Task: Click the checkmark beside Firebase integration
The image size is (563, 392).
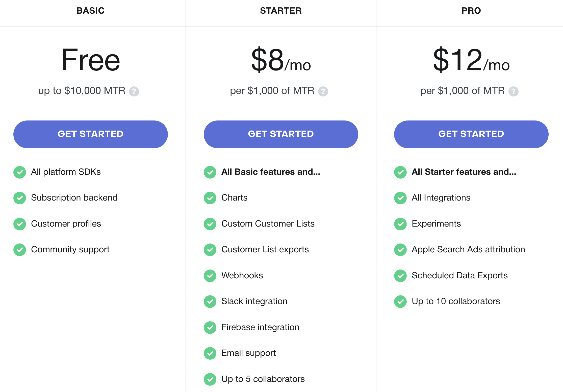Action: coord(210,328)
